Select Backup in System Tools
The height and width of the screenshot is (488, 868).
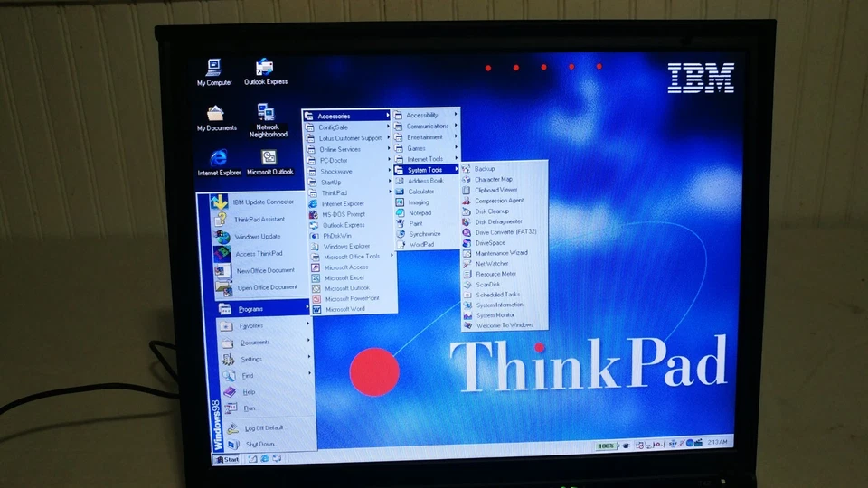505,169
